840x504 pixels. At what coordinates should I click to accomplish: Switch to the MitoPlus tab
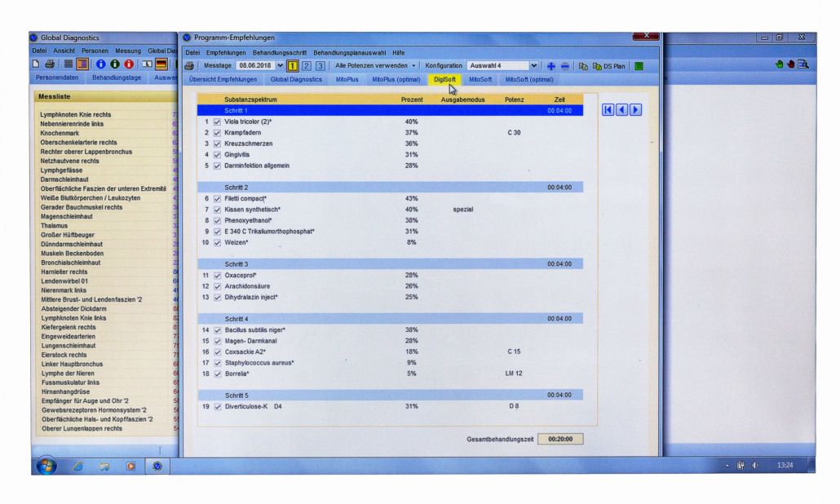pos(347,79)
